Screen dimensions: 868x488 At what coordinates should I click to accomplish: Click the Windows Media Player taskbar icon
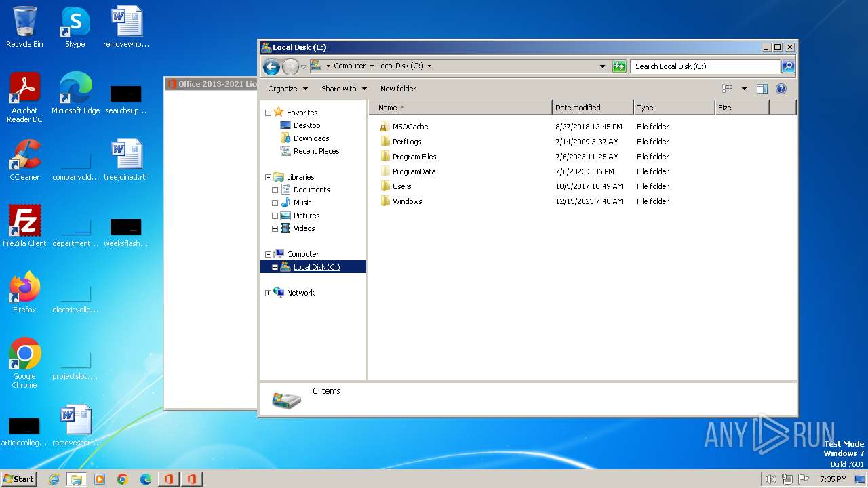click(100, 479)
